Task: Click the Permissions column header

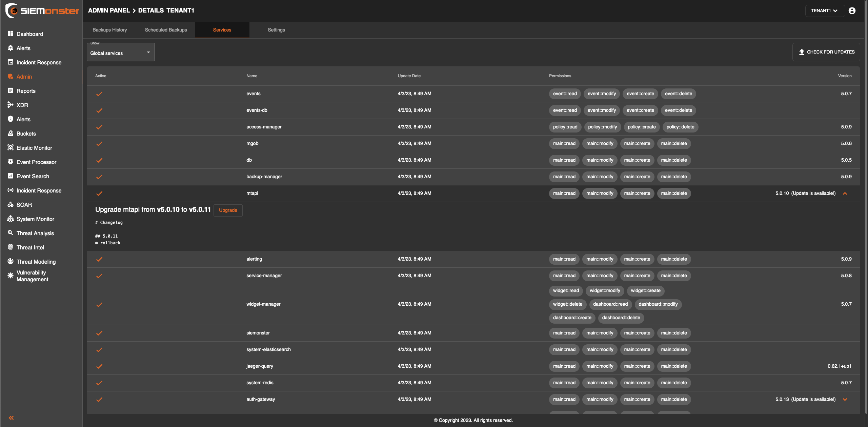Action: tap(560, 76)
